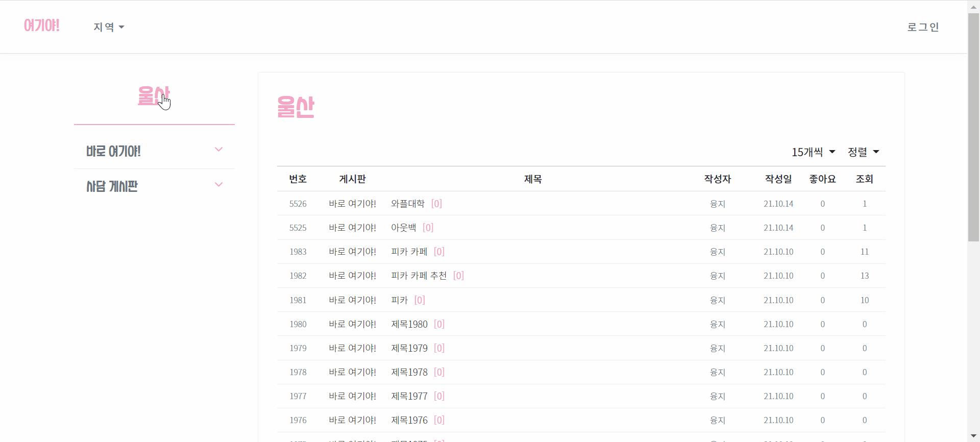980x442 pixels.
Task: Click the page vertical scrollbar thumb
Action: (973, 127)
